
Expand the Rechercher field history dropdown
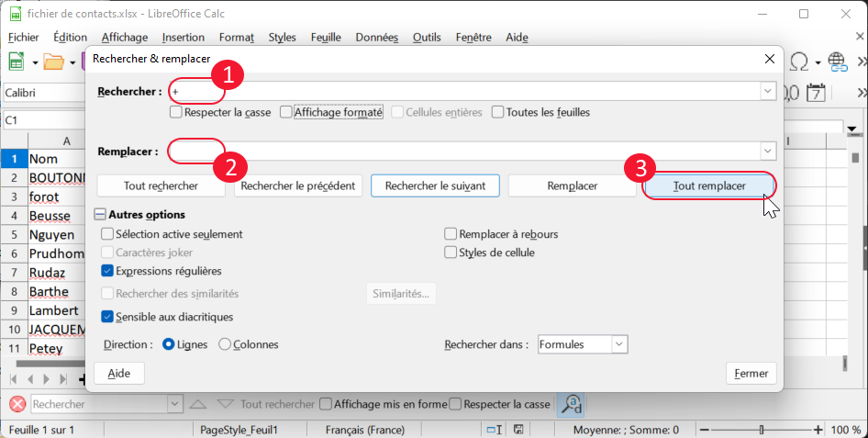point(767,92)
